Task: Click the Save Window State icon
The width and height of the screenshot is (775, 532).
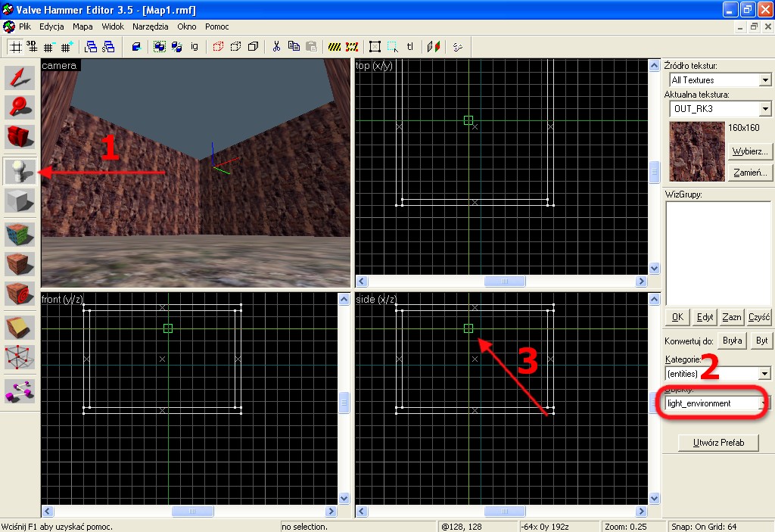Action: 108,47
